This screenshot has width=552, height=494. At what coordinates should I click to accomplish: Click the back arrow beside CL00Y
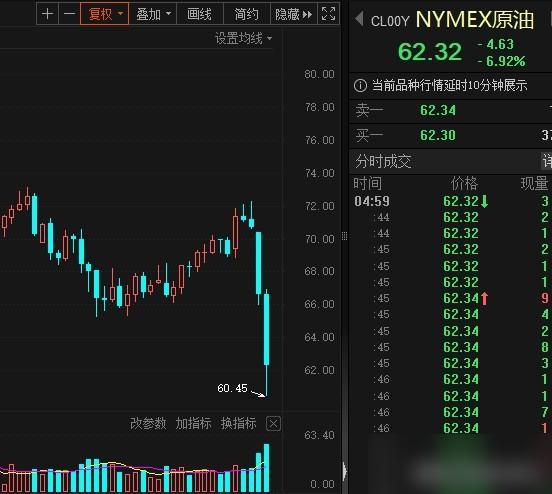[x=359, y=19]
